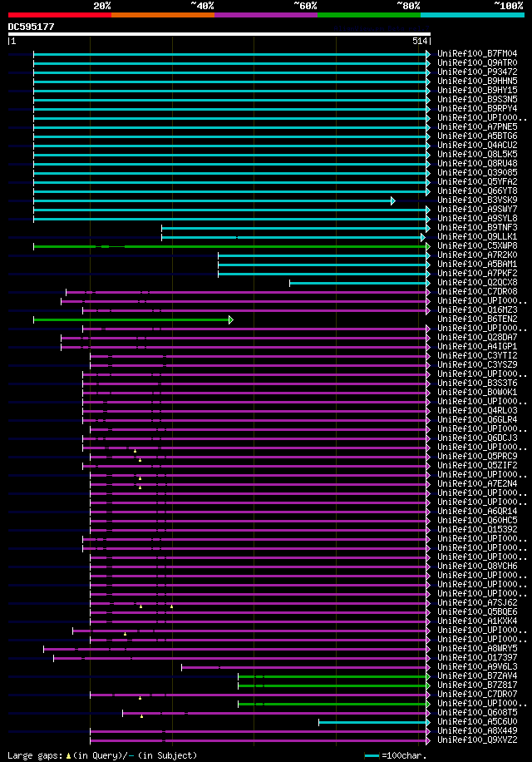
Task: Open hit UniRef100_P93472
Action: click(x=477, y=72)
